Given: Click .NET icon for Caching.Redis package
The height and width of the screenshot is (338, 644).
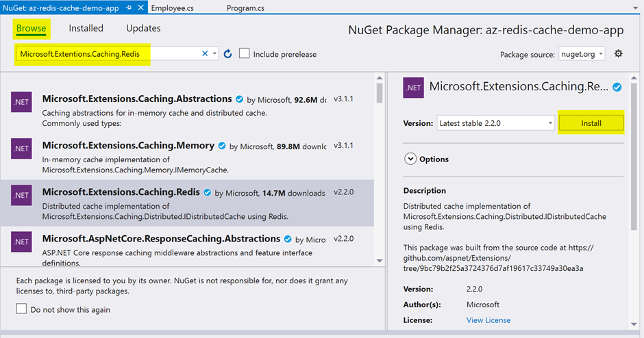Looking at the screenshot, I should (21, 195).
